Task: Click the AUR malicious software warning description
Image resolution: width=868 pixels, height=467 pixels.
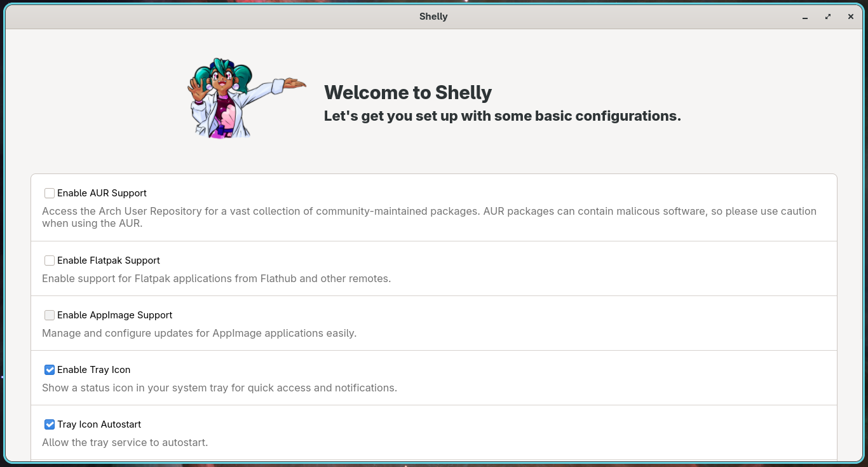Action: 430,217
